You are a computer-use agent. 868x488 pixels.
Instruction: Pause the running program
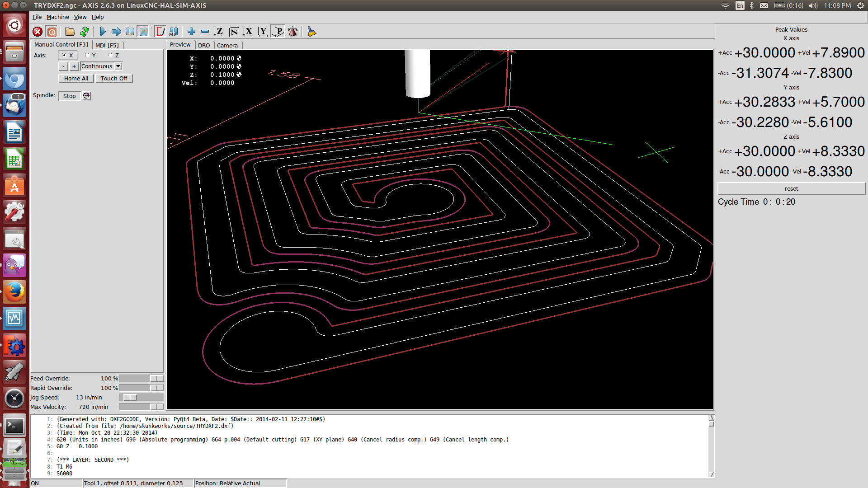coord(130,32)
